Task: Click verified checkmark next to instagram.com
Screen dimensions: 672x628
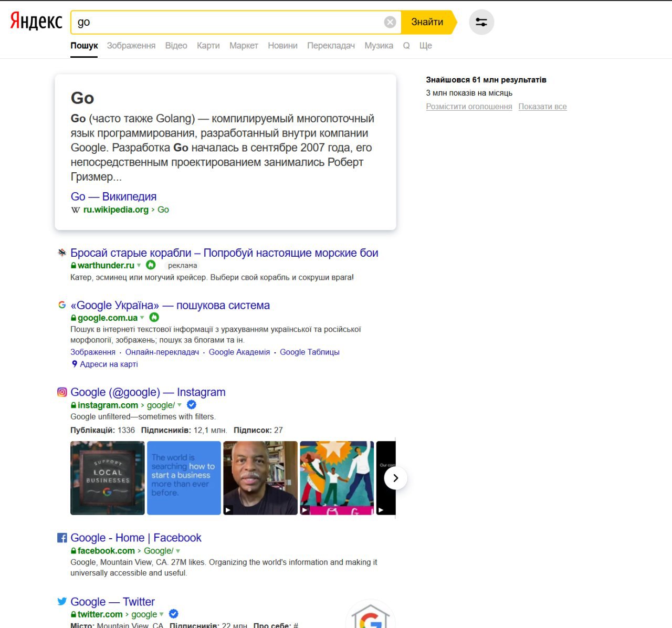Action: (192, 405)
